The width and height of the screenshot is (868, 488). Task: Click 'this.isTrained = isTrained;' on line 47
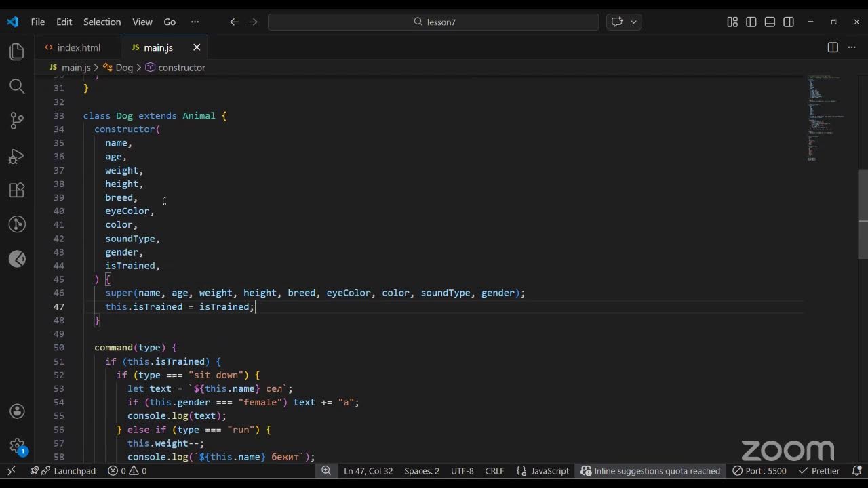click(180, 307)
